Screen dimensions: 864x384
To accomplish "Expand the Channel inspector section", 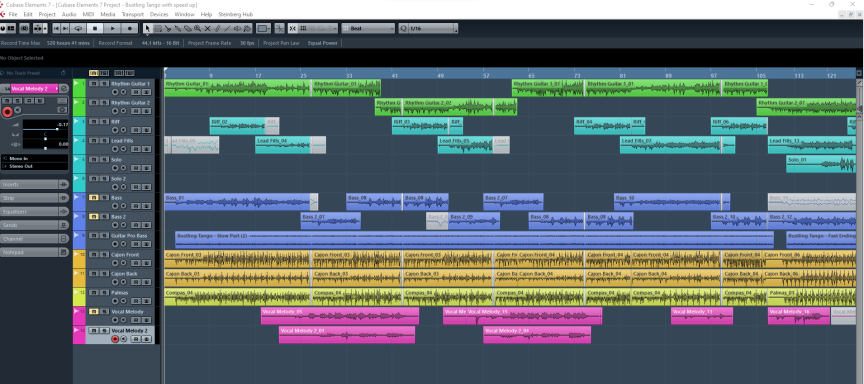I will click(34, 239).
